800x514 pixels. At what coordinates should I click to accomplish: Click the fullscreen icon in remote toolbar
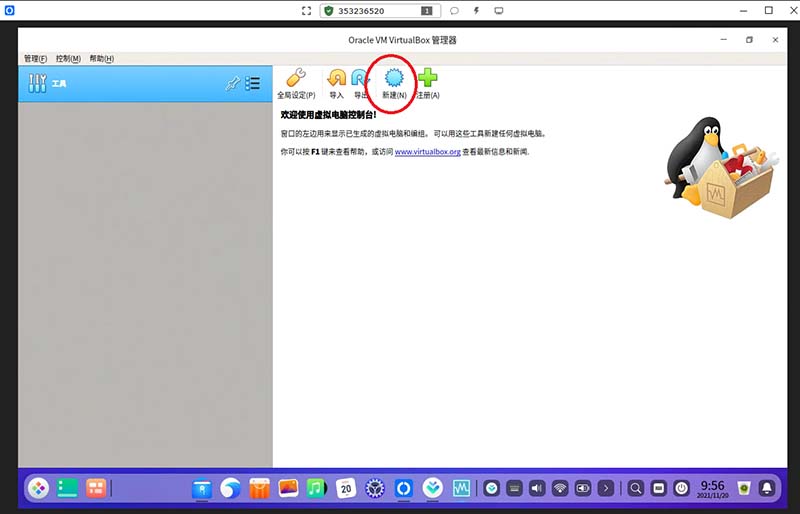click(x=306, y=11)
